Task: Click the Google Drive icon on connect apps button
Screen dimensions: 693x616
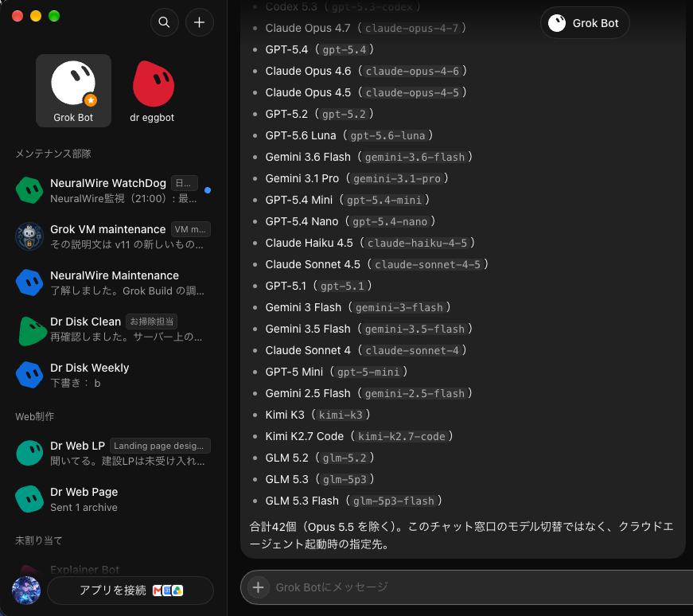Action: pos(177,591)
